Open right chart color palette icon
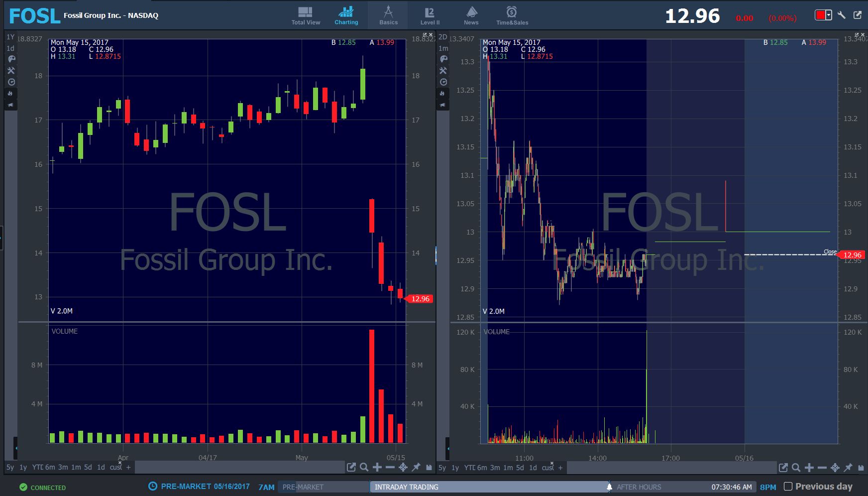The height and width of the screenshot is (496, 868). point(443,59)
